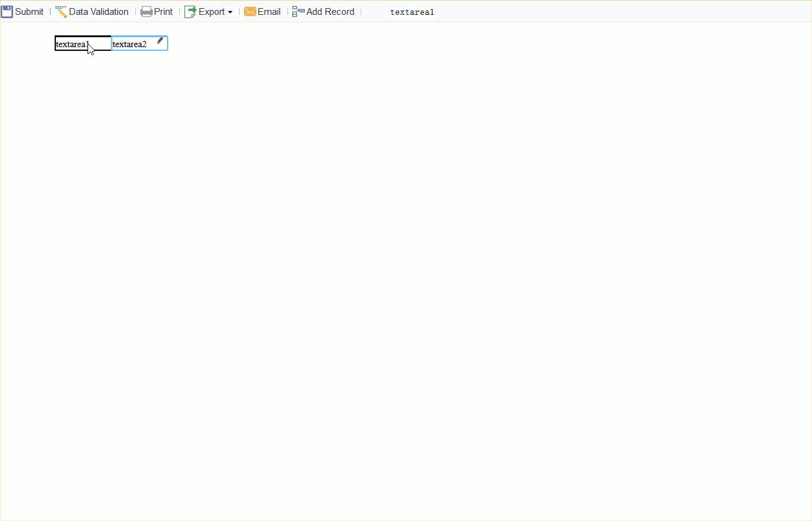Click Data Validation in the toolbar
Screen dimensions: 812x521
pos(98,11)
